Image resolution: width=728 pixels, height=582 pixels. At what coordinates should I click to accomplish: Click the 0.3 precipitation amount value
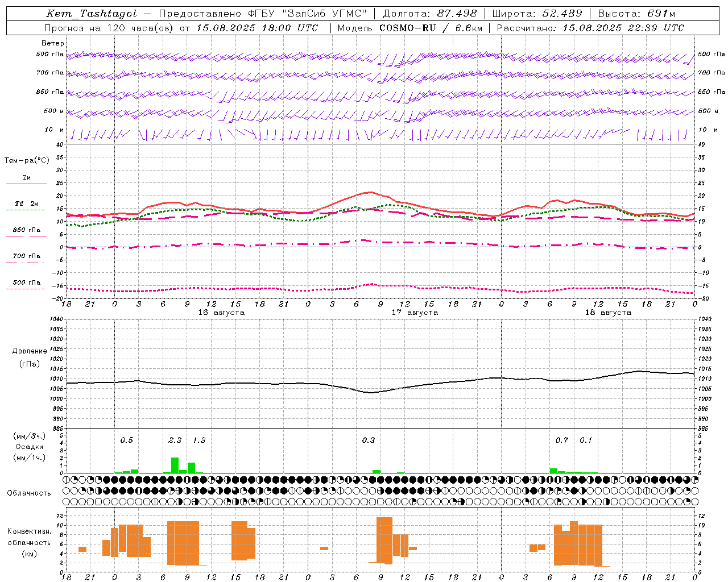pos(369,440)
